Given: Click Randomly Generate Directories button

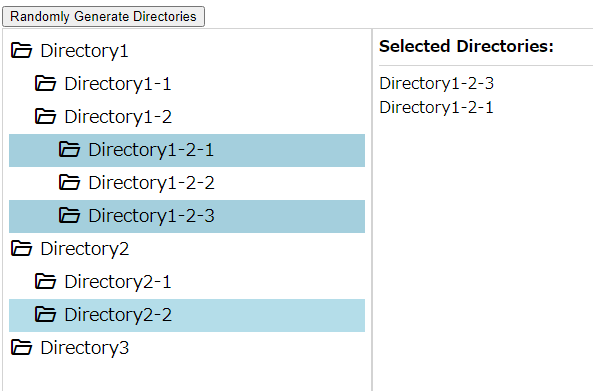Looking at the screenshot, I should (103, 17).
